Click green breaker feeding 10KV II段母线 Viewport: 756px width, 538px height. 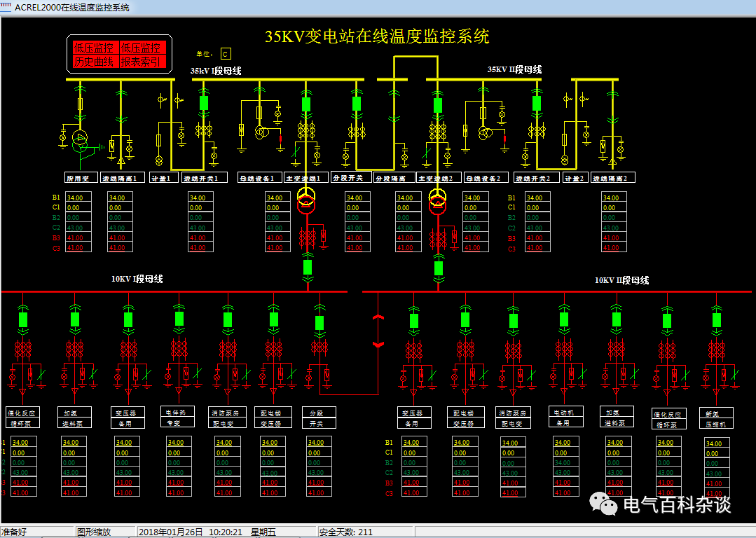pyautogui.click(x=439, y=268)
